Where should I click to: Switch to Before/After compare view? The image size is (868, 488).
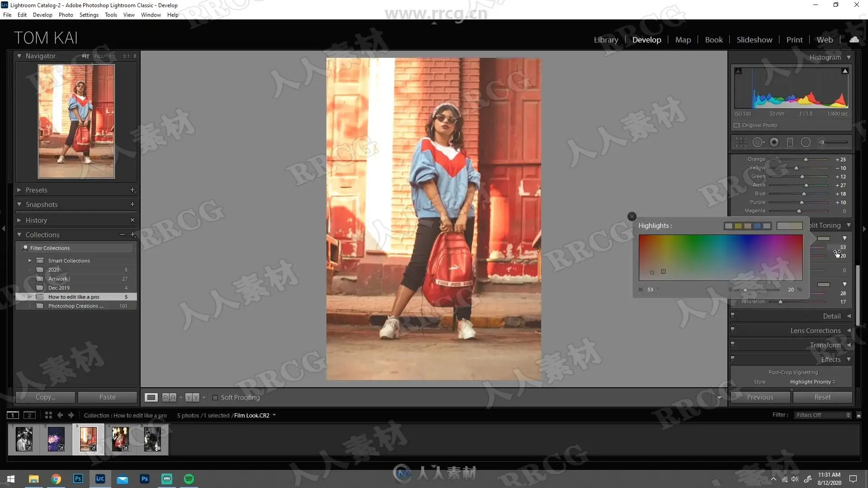(x=169, y=398)
